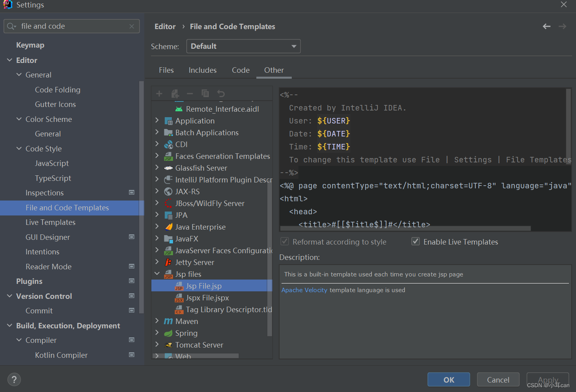
Task: Click the settings sidebar vertical scrollbar
Action: point(142,197)
